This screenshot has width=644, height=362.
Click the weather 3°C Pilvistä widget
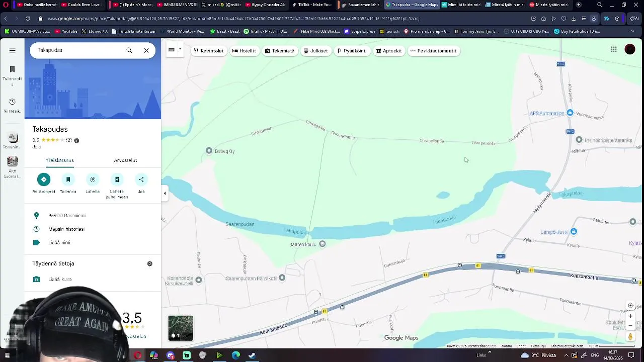[x=538, y=355]
